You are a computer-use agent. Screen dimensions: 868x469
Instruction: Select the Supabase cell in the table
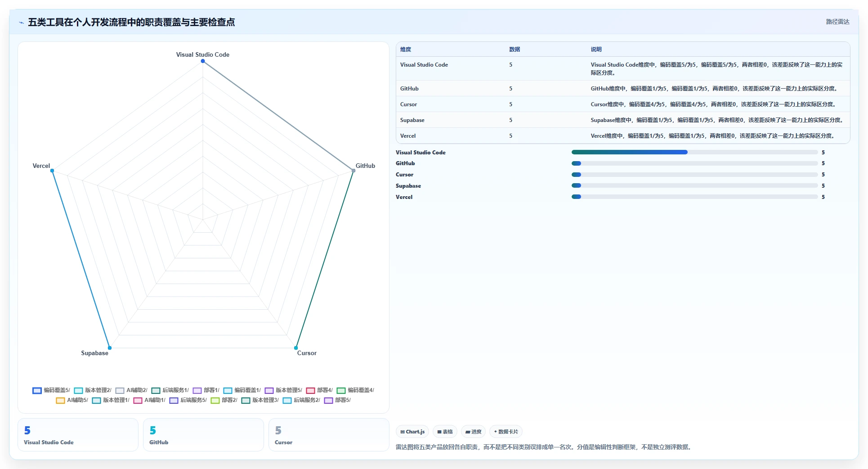(x=412, y=120)
